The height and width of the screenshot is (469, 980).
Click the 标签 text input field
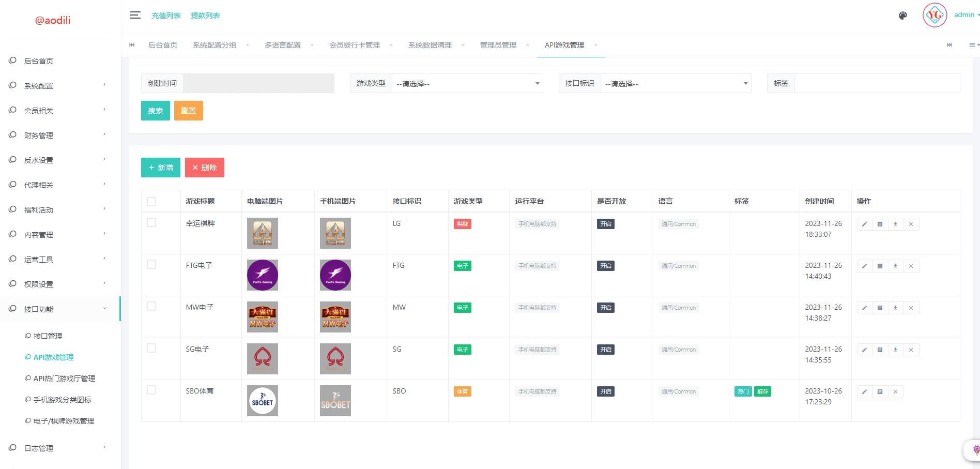[x=877, y=83]
